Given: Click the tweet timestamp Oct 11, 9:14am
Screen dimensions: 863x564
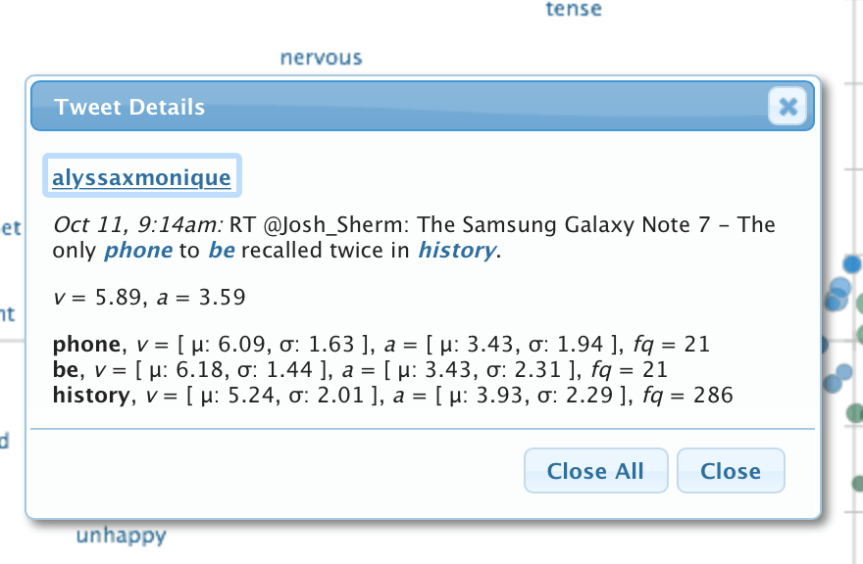Looking at the screenshot, I should pyautogui.click(x=139, y=225).
